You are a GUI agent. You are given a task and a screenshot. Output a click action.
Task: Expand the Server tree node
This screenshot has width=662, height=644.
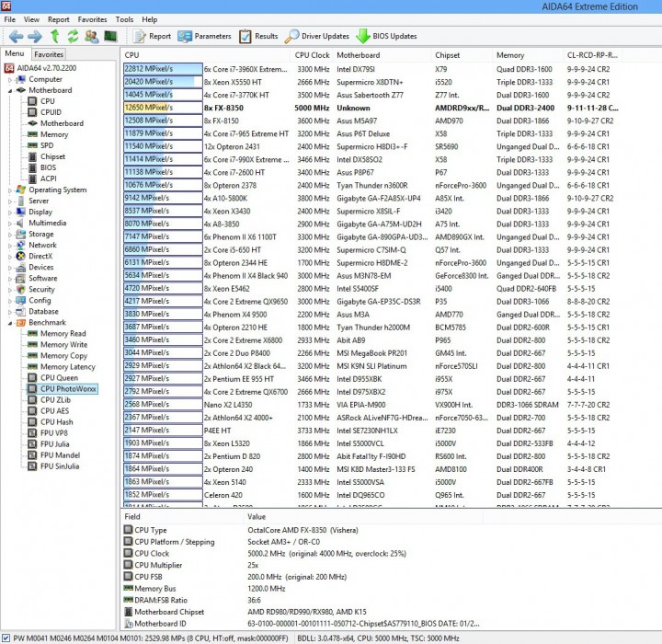coord(10,201)
